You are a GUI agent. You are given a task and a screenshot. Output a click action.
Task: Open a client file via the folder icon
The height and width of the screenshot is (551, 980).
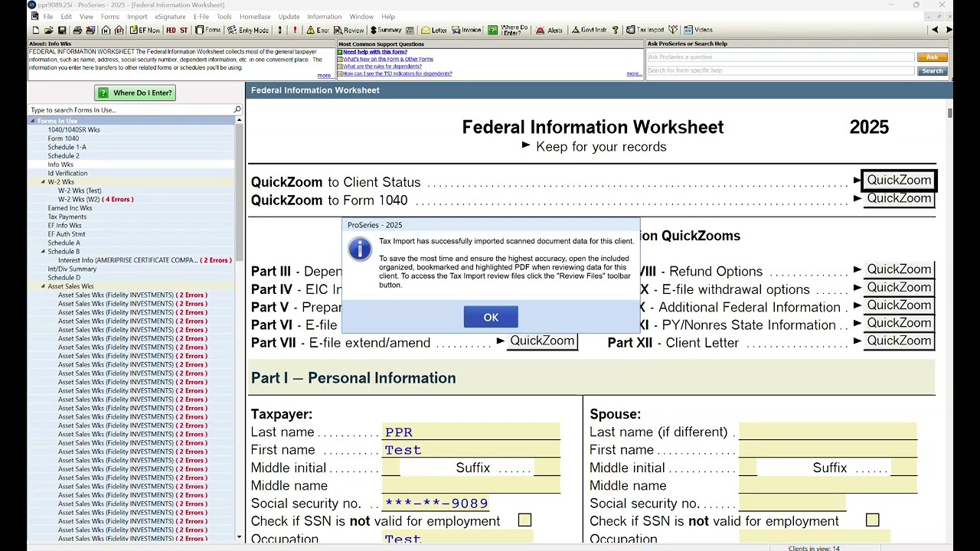pyautogui.click(x=48, y=30)
